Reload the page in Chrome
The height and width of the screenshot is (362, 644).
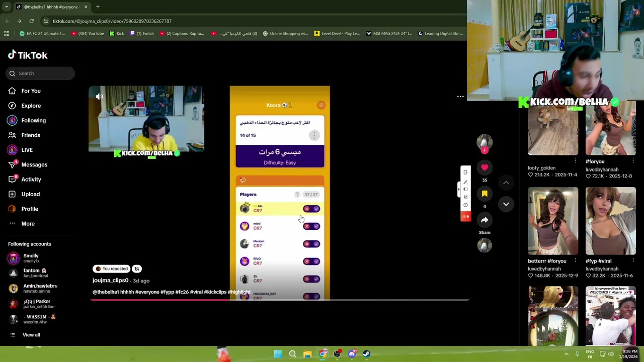pyautogui.click(x=31, y=21)
